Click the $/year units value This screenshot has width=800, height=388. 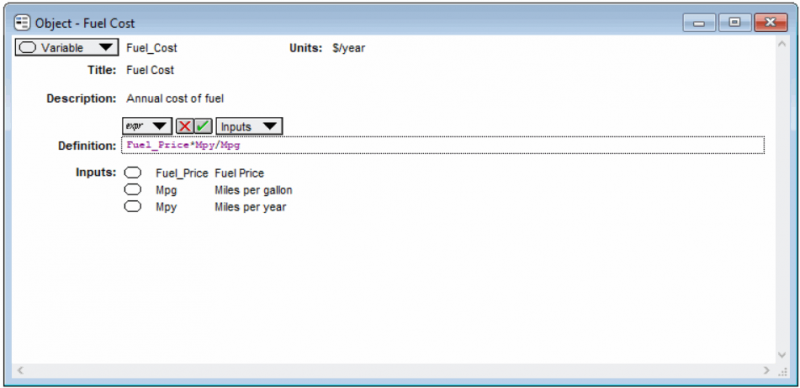tap(348, 48)
